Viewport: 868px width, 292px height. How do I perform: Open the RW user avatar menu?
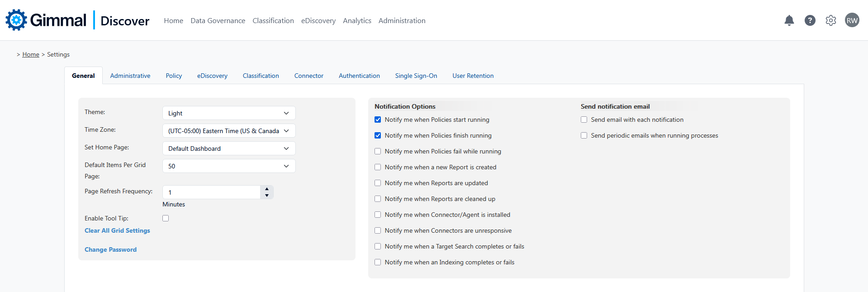pos(852,20)
